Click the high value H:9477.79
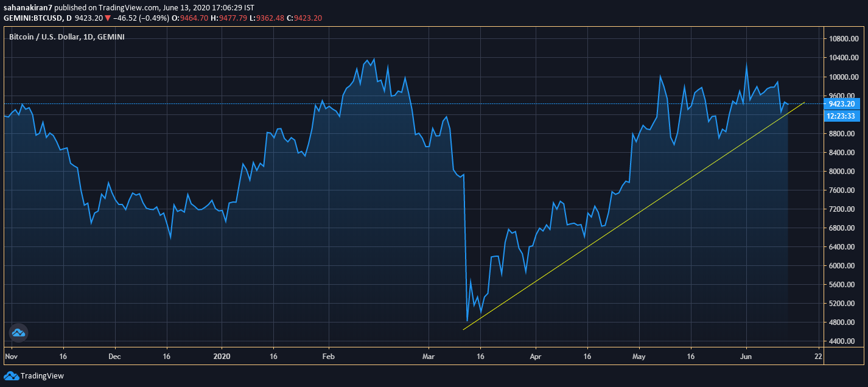The width and height of the screenshot is (868, 387). (x=229, y=18)
